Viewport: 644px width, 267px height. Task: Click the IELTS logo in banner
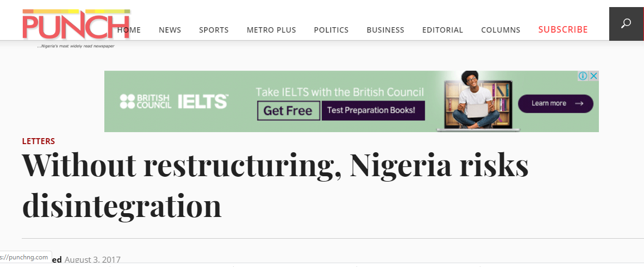pos(203,102)
